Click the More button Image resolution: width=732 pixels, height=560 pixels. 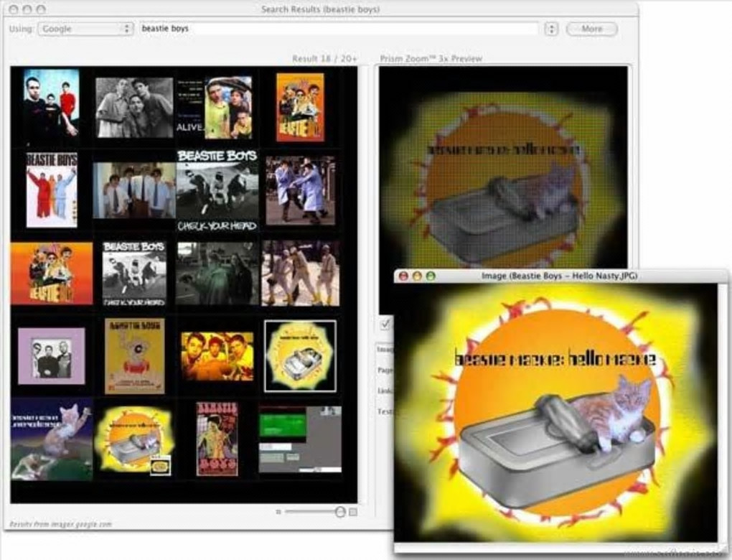click(x=591, y=29)
